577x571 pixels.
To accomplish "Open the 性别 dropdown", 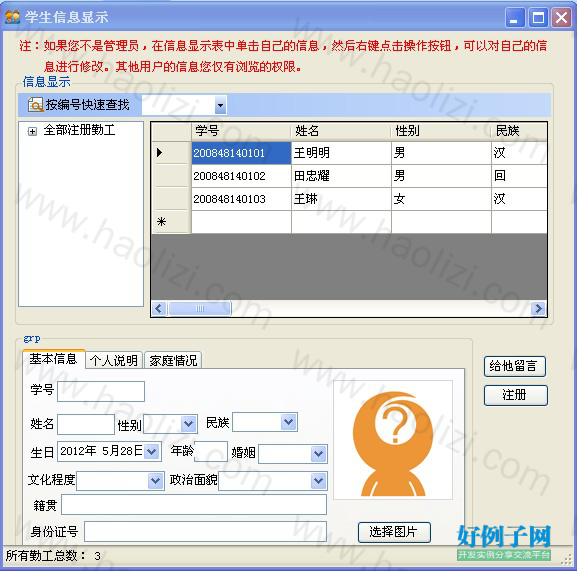I will 189,424.
